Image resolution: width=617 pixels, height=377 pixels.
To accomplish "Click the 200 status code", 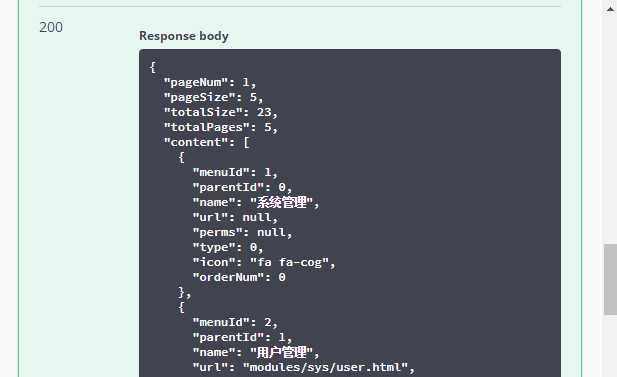I will (x=51, y=28).
